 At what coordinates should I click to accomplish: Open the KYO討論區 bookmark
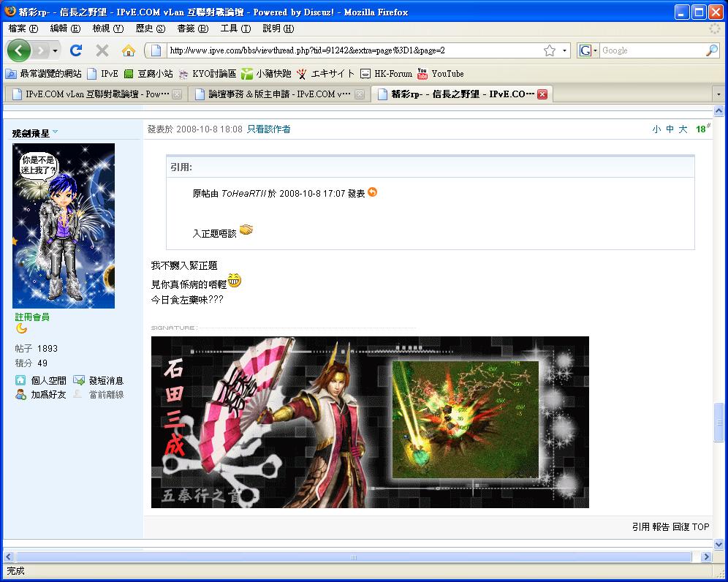tap(208, 73)
